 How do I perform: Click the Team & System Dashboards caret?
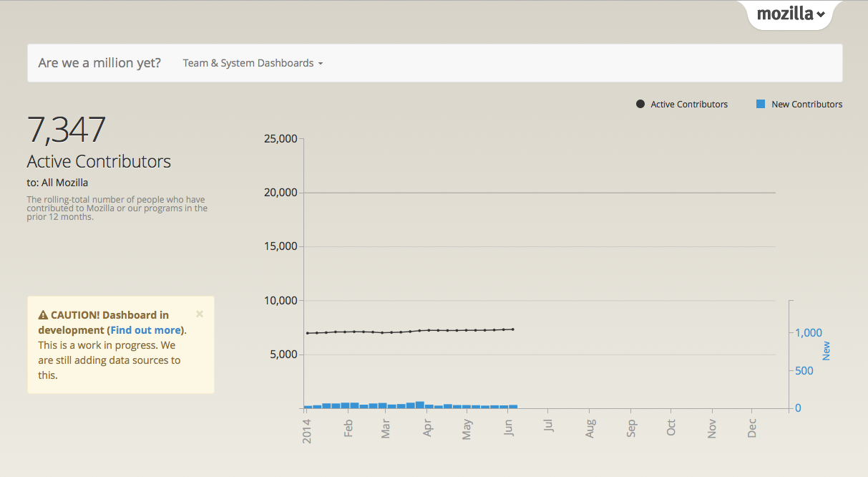321,64
